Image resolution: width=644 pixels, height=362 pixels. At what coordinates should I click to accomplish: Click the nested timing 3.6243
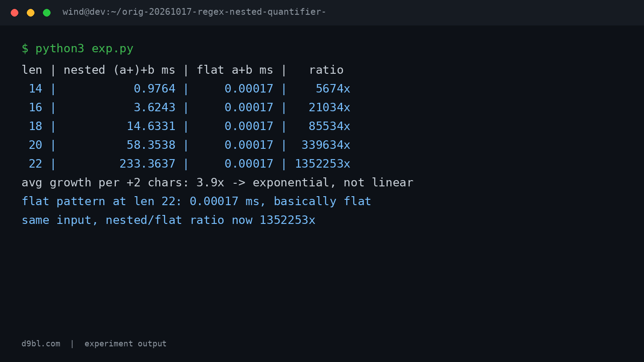click(154, 107)
